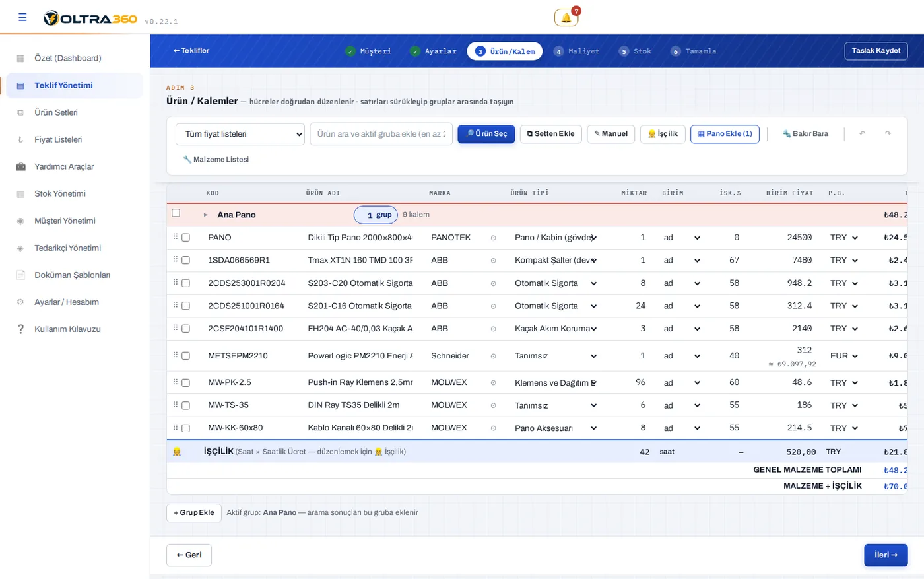Click the circle icon in the MW-PK-2.5 row
This screenshot has width=924, height=579.
493,383
